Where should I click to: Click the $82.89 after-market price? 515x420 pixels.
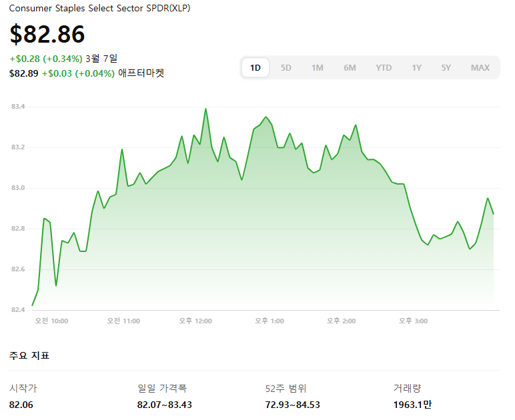(x=23, y=73)
